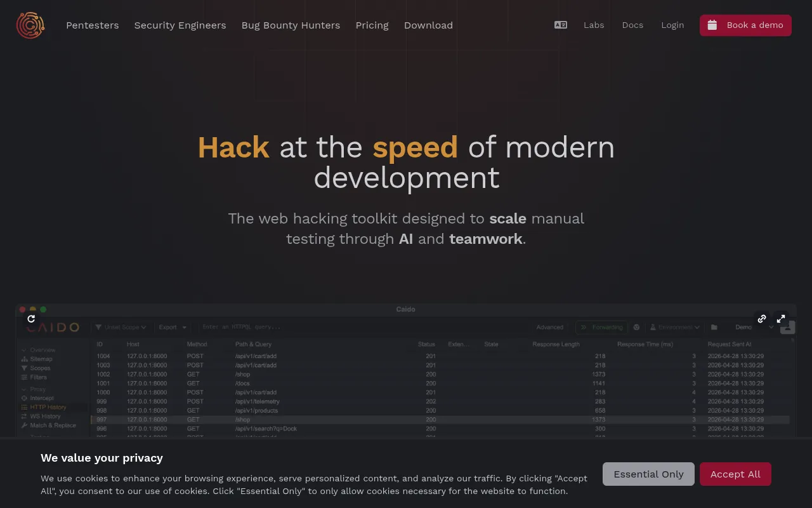Screen dimensions: 812x508
Task: Collapse the Proxy section in the sidebar
Action: (33, 389)
